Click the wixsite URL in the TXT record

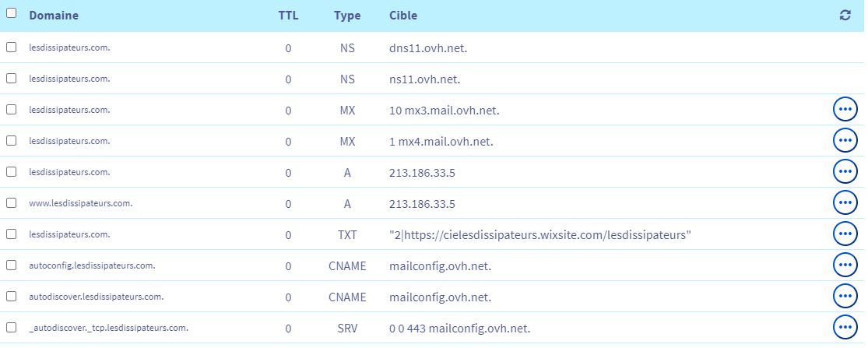point(540,235)
